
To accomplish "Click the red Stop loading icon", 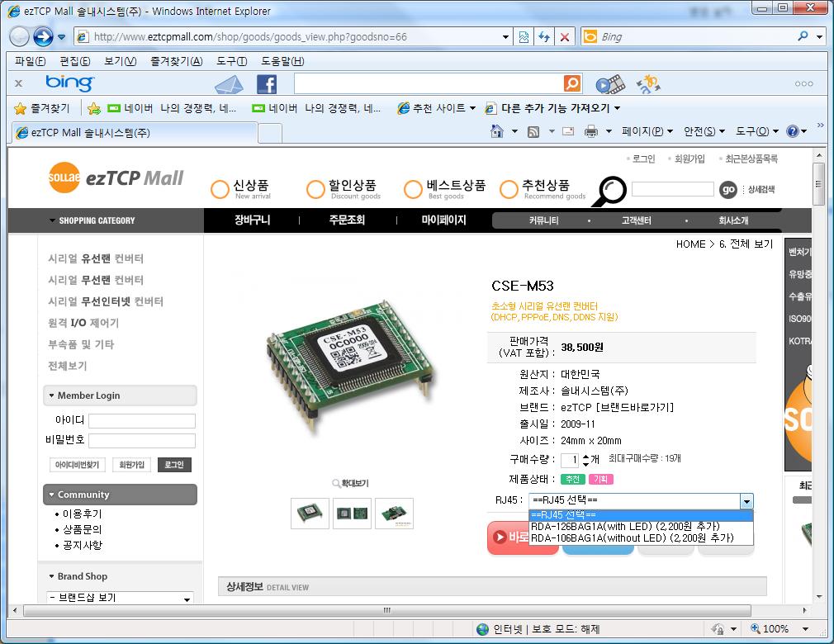I will (x=564, y=36).
